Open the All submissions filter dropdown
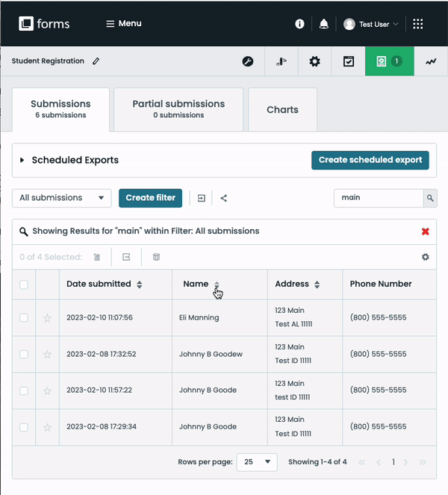448x495 pixels. pos(62,198)
